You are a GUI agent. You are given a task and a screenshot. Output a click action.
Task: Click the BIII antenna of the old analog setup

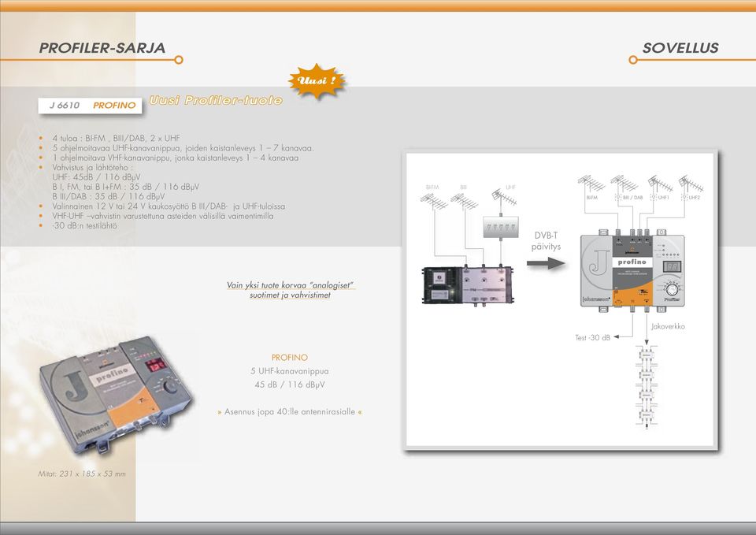click(x=465, y=201)
